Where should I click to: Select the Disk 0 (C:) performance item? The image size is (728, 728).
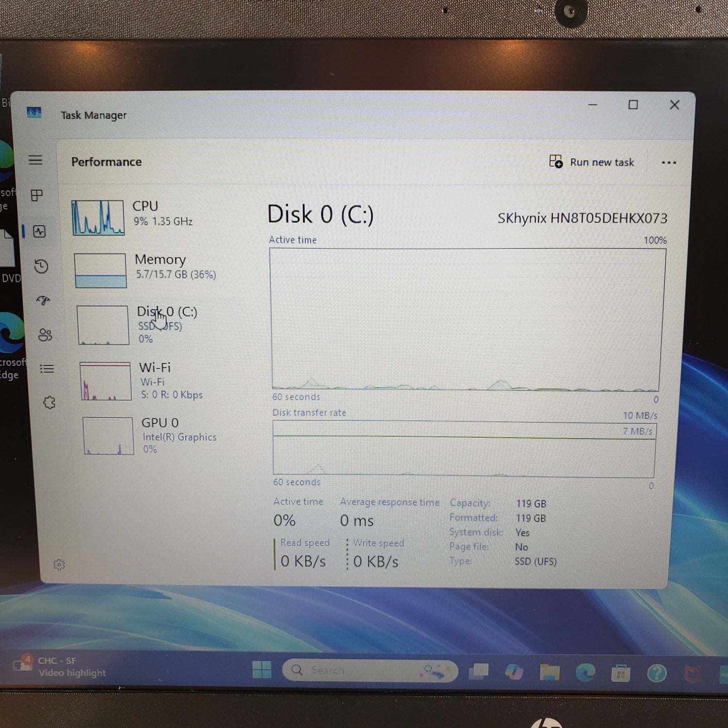click(x=137, y=324)
